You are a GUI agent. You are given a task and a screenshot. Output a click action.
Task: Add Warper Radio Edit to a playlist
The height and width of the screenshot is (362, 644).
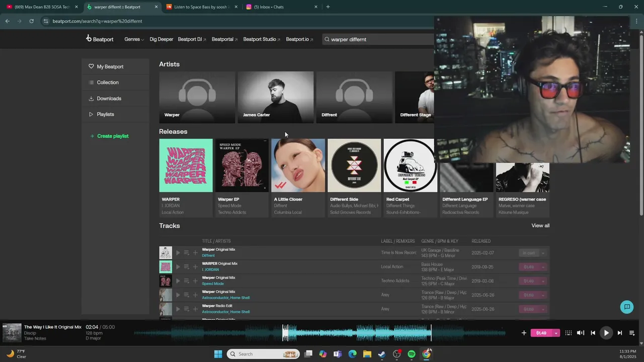pyautogui.click(x=195, y=309)
